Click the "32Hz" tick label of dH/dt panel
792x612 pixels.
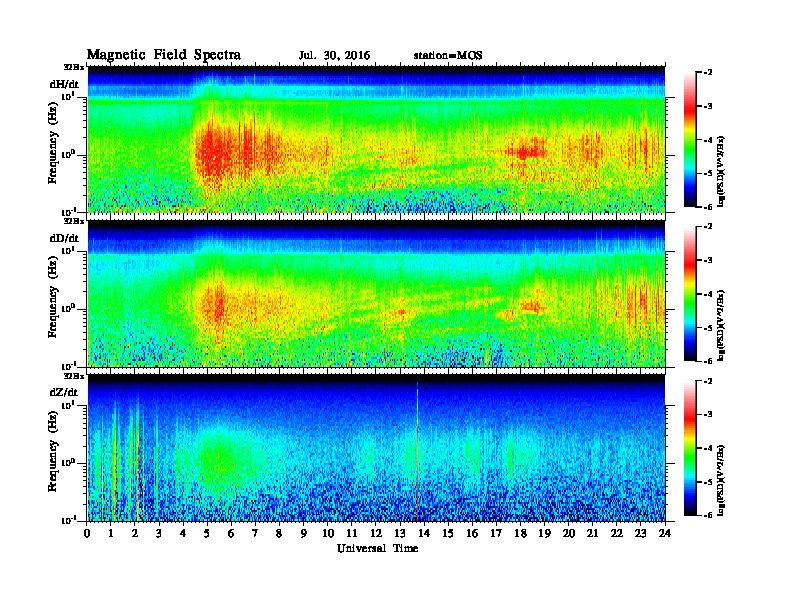tap(74, 67)
